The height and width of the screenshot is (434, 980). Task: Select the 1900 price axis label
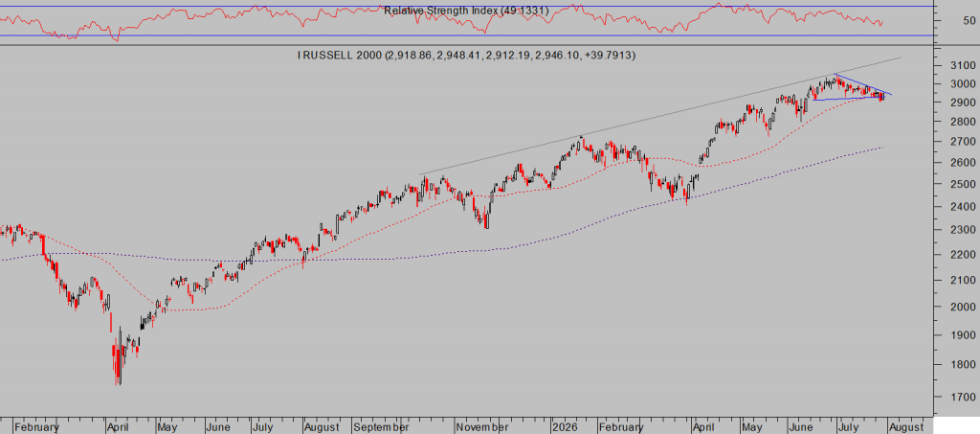coord(963,335)
